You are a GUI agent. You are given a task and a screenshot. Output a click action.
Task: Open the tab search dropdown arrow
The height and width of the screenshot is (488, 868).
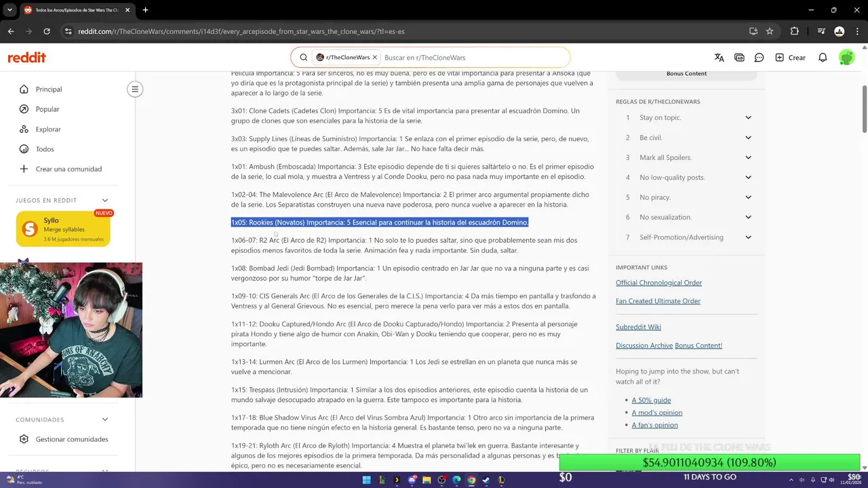click(x=9, y=10)
